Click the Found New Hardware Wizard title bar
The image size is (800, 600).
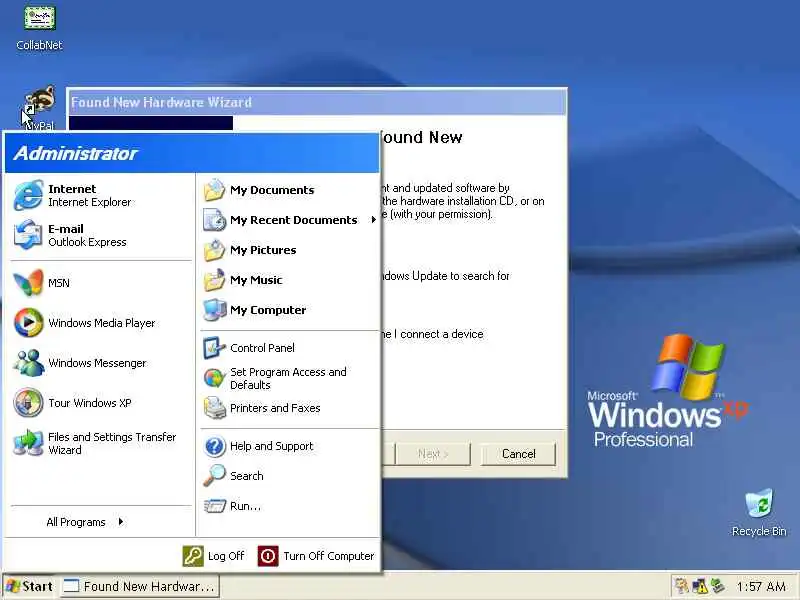pyautogui.click(x=316, y=102)
